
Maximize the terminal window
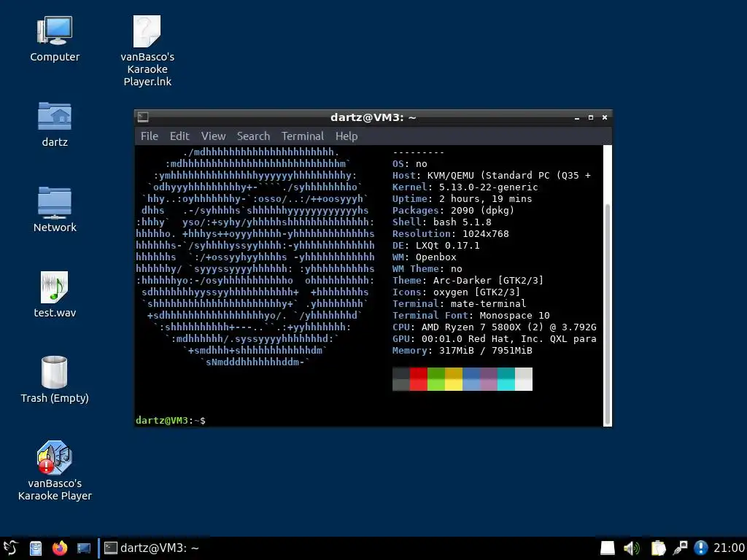[591, 117]
